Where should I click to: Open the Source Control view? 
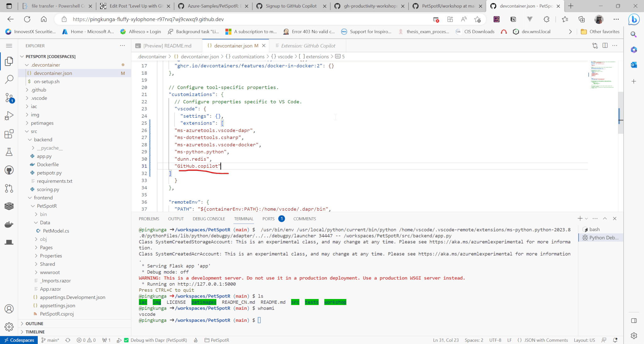click(x=9, y=98)
